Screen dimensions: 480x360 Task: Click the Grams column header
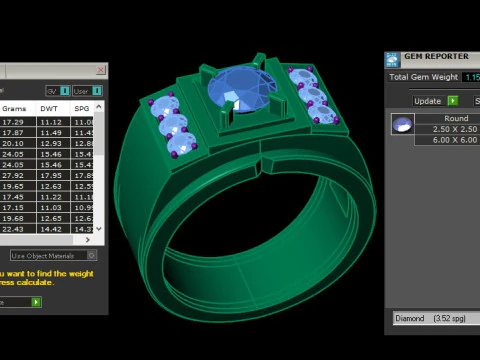[x=14, y=109]
